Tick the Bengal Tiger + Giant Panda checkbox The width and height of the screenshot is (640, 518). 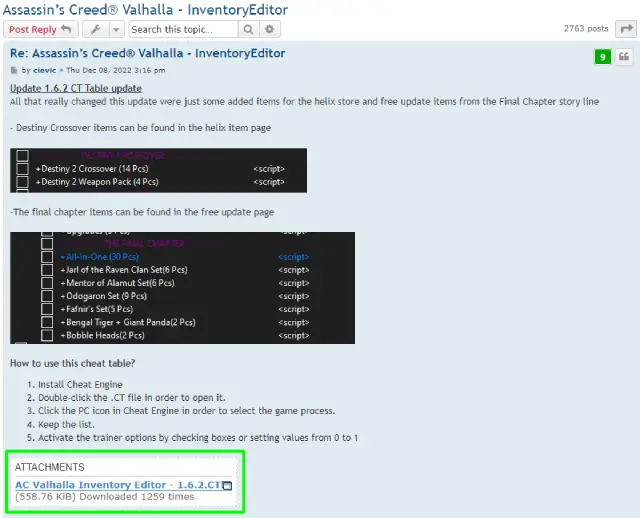[47, 322]
